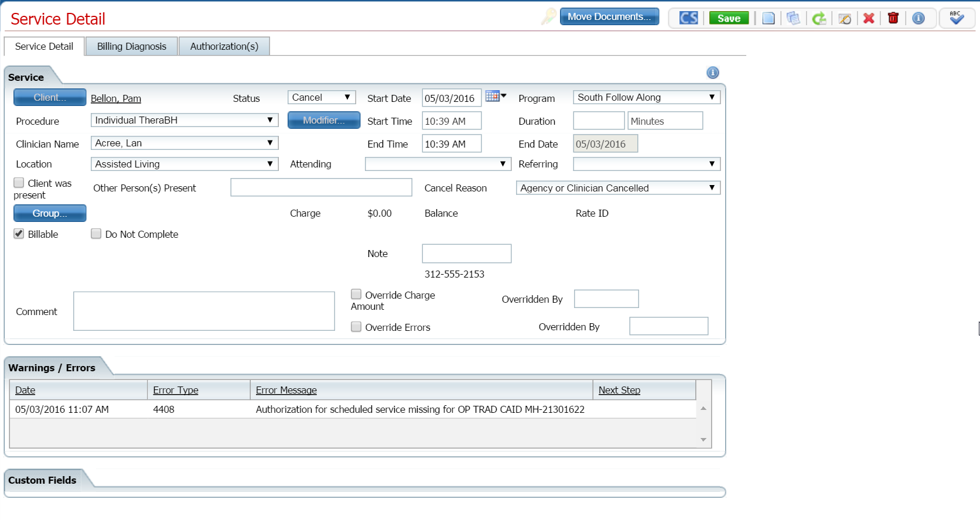Click the blank new page icon
Image resolution: width=980 pixels, height=520 pixels.
tap(768, 18)
